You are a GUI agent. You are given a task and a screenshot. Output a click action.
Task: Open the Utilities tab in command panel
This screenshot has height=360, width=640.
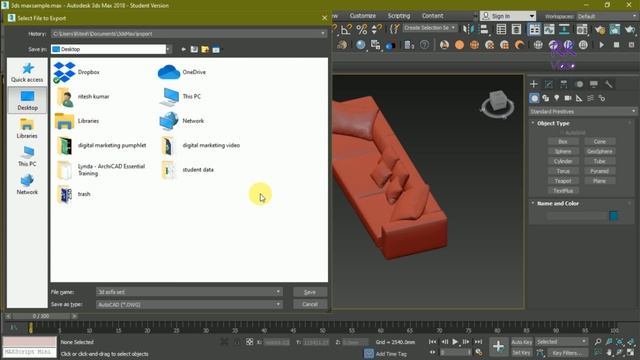(x=609, y=84)
